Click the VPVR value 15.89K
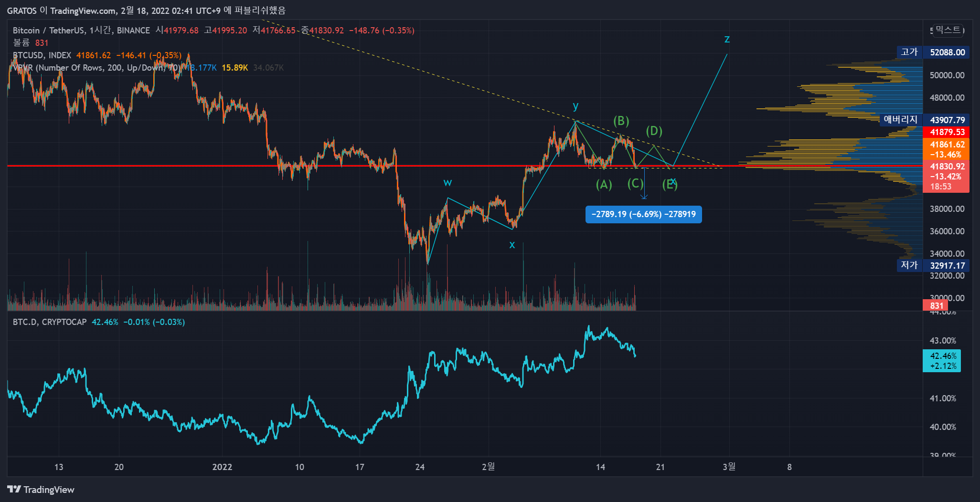Viewport: 980px width, 502px height. (x=234, y=68)
